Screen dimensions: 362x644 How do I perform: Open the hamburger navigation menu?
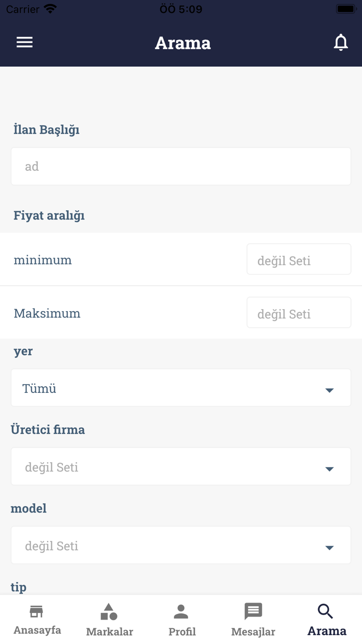tap(24, 42)
